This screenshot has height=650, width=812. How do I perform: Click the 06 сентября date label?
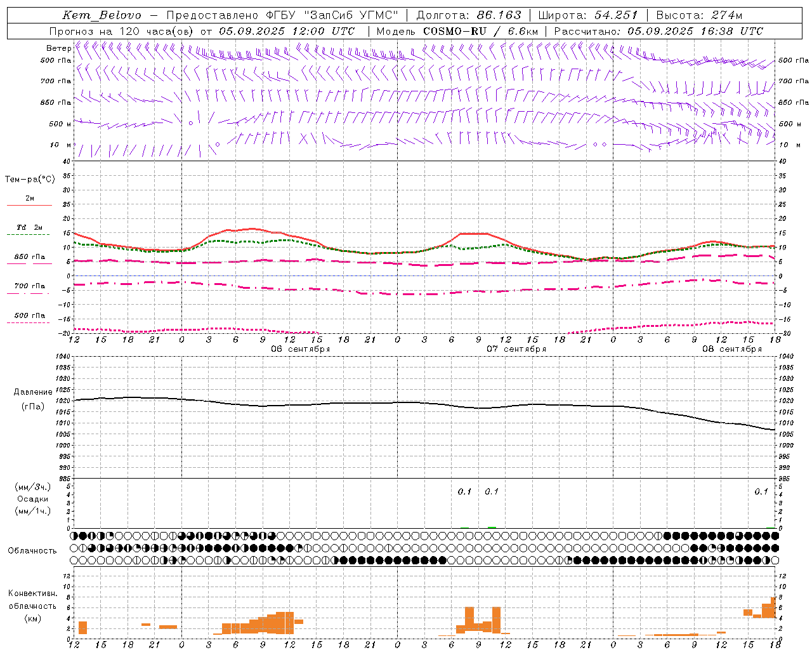point(301,349)
